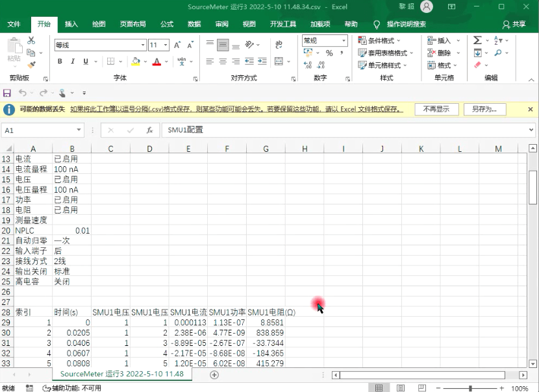The width and height of the screenshot is (539, 392).
Task: Toggle middle vertical alignment
Action: click(223, 45)
